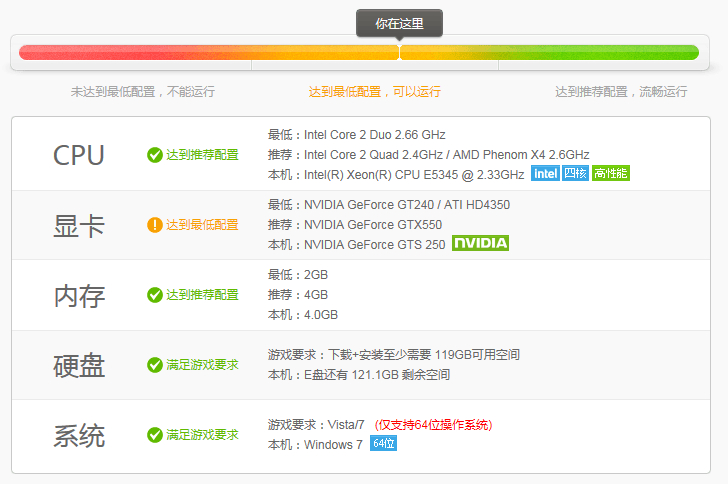This screenshot has width=728, height=484.
Task: Click the green check icon for 硬盘
Action: pos(155,365)
